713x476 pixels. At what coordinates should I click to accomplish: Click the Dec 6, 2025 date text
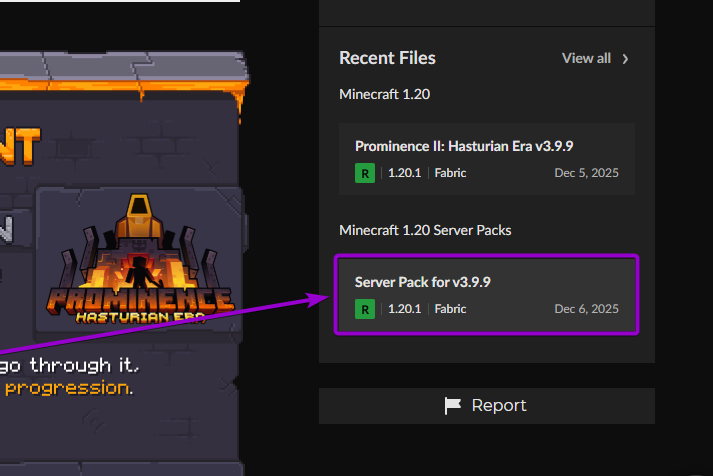(x=586, y=309)
